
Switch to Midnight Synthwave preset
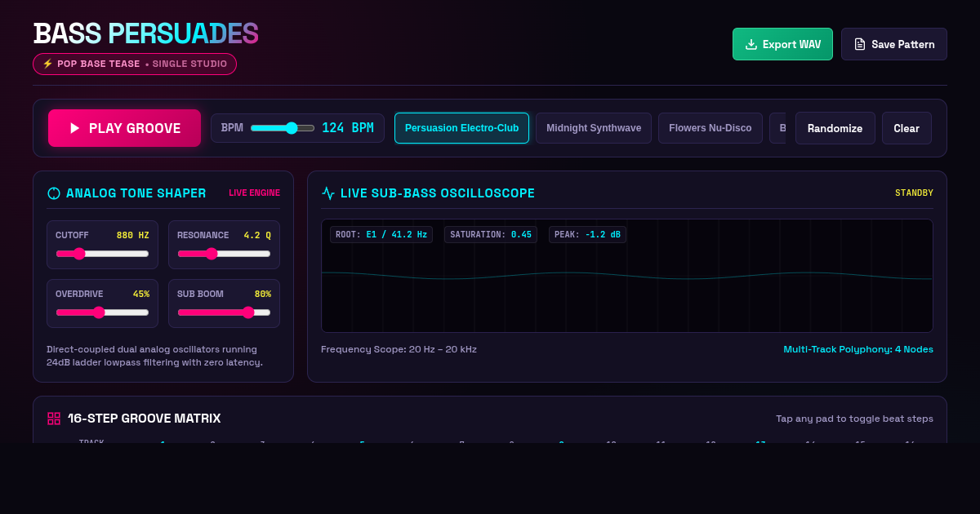(594, 128)
